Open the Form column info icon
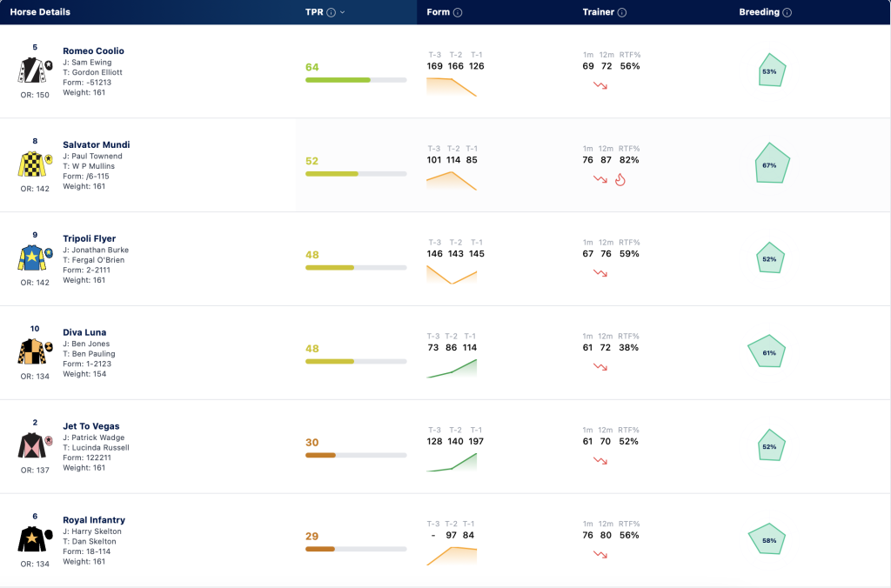891x588 pixels. [458, 12]
